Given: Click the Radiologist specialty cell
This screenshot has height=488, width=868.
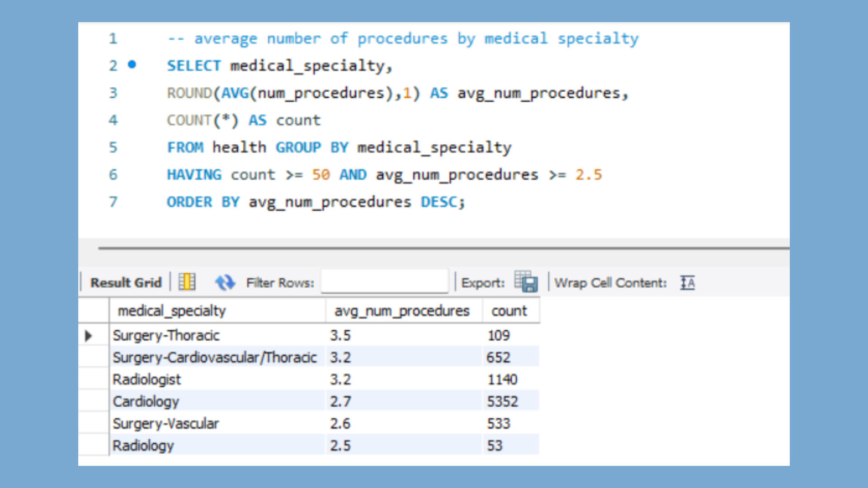Looking at the screenshot, I should (146, 380).
